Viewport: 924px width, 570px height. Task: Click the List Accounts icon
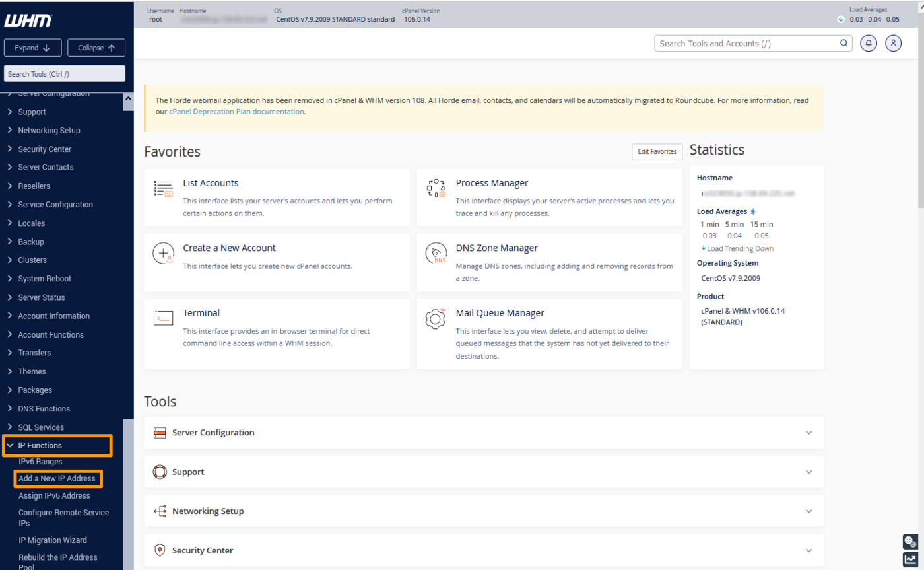tap(162, 189)
